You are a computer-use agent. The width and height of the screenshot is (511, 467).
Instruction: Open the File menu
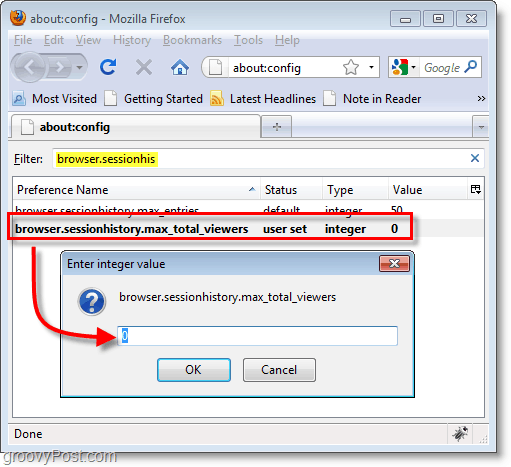[23, 40]
